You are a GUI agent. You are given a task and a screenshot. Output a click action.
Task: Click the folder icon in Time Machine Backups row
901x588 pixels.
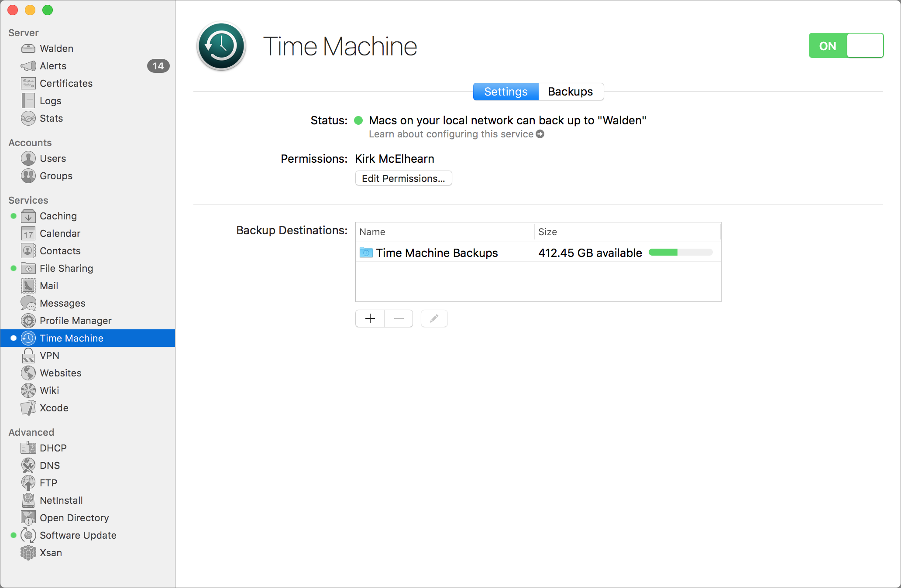(366, 252)
